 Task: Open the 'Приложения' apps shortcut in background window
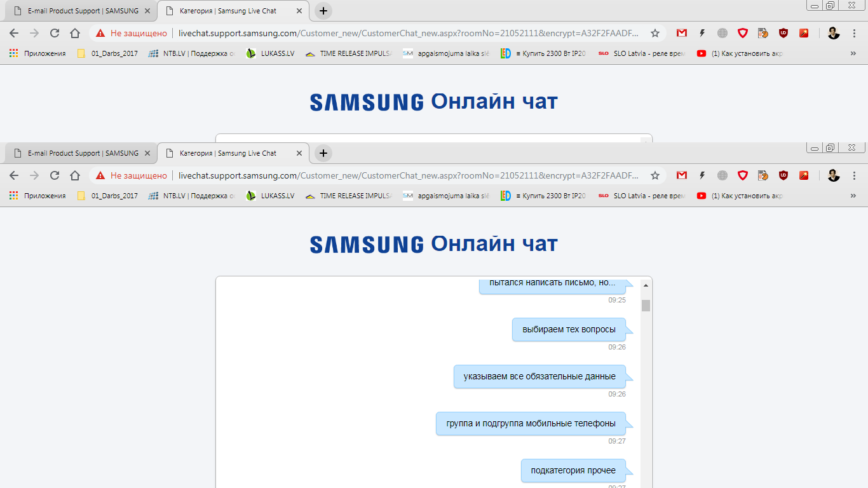(x=37, y=53)
